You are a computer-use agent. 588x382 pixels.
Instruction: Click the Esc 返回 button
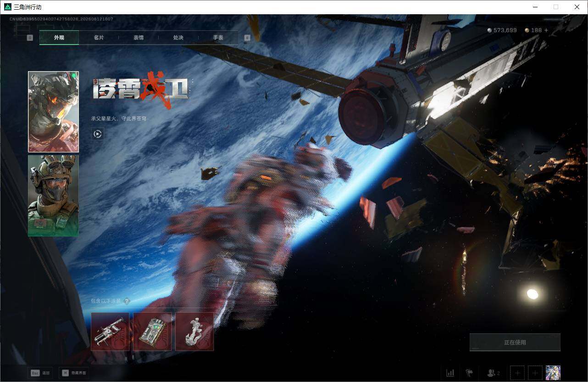tap(39, 373)
